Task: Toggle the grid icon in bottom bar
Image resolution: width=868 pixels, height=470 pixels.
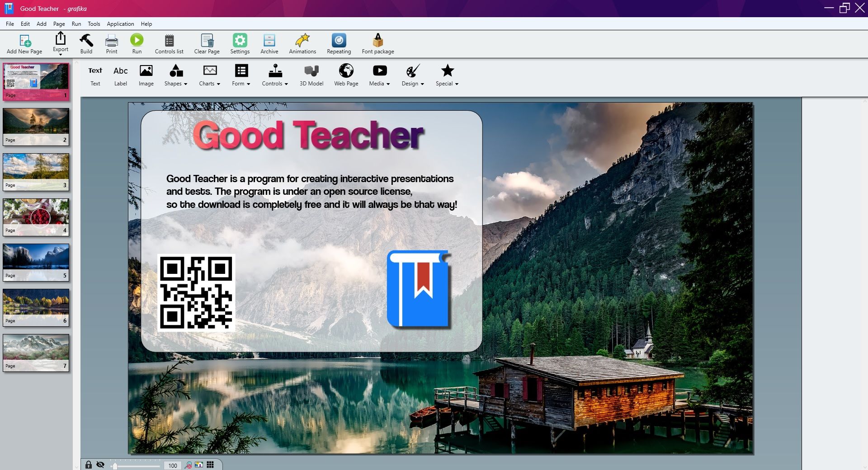Action: tap(210, 465)
